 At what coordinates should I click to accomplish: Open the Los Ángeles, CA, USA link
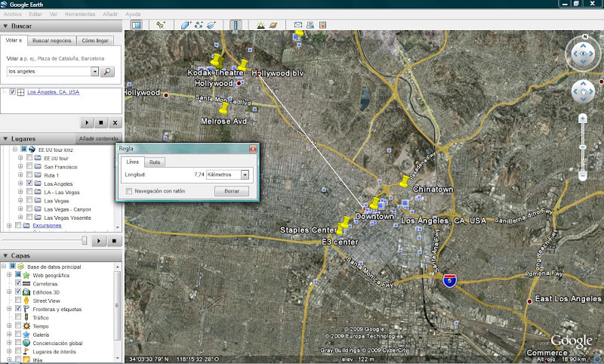tap(53, 92)
